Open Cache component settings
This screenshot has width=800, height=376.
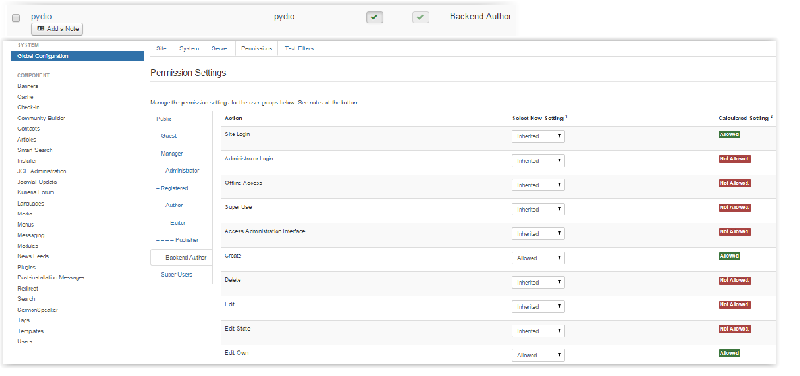(25, 97)
